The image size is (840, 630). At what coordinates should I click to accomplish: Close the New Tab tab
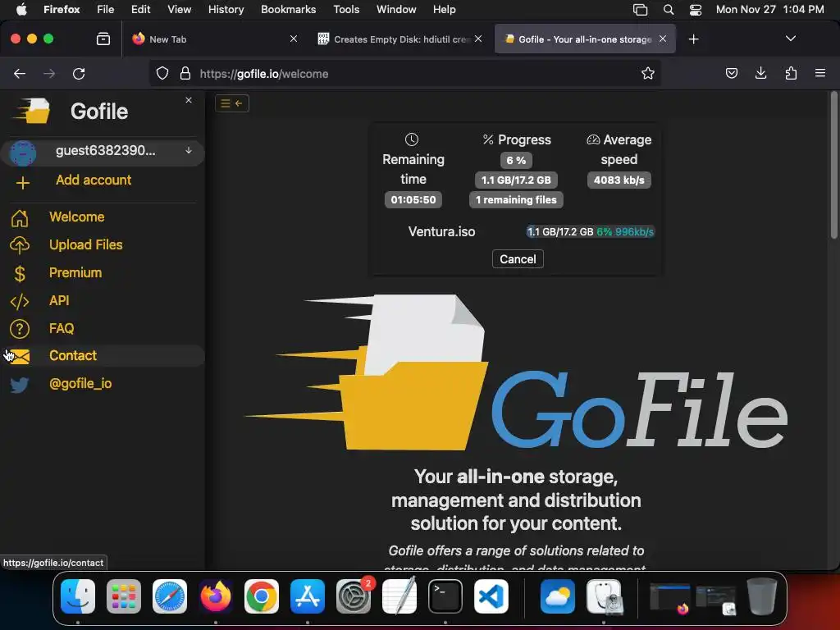pyautogui.click(x=294, y=39)
